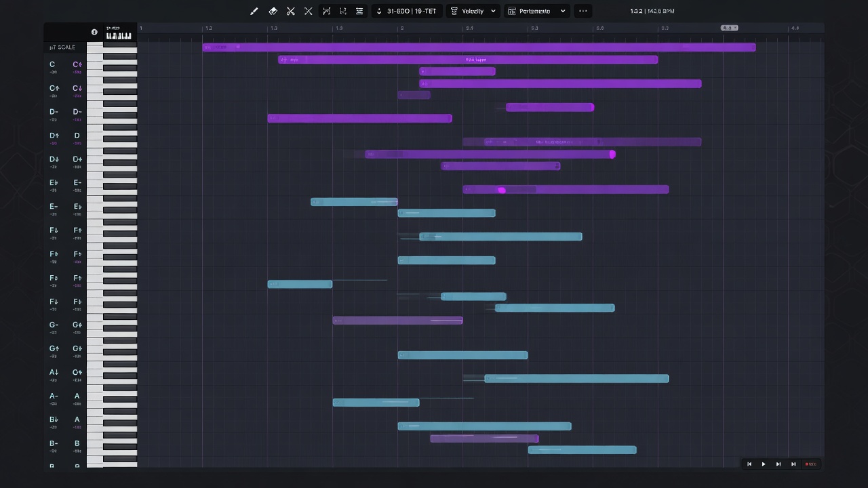Select the A↓ pitch label
The width and height of the screenshot is (868, 488).
click(x=54, y=372)
